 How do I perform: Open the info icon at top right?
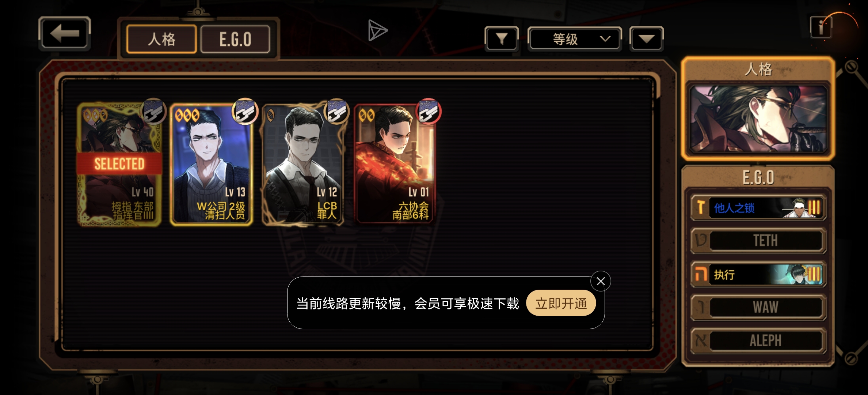click(821, 27)
